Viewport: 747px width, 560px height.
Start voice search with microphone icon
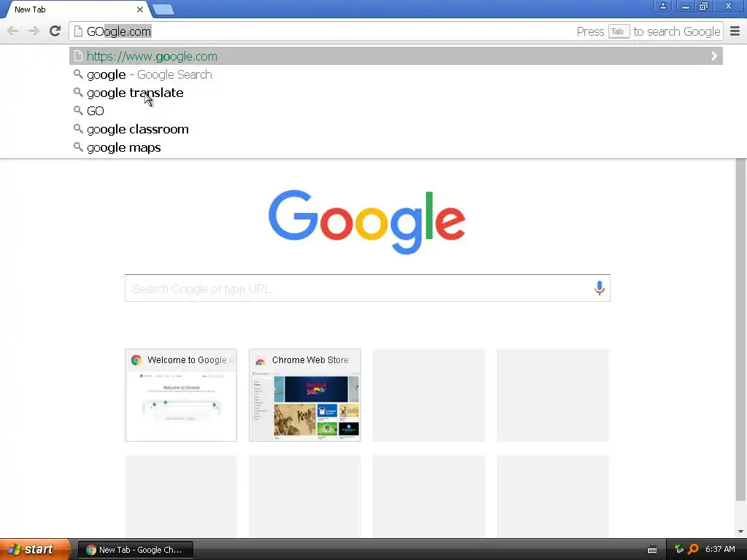[x=600, y=288]
